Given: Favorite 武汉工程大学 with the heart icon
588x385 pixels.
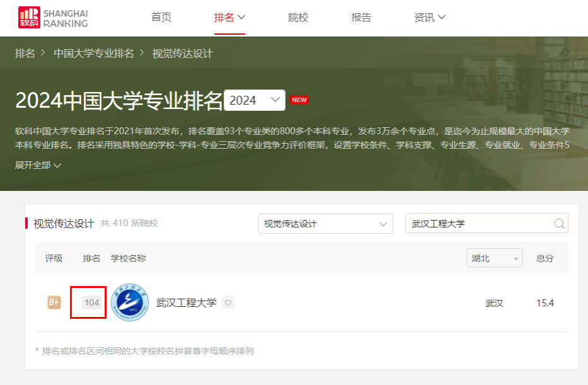Looking at the screenshot, I should 228,303.
